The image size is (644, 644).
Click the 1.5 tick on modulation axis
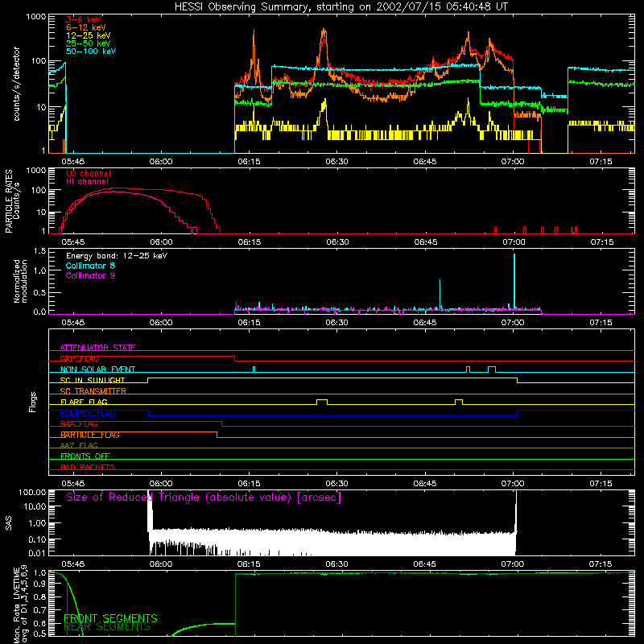tap(40, 251)
